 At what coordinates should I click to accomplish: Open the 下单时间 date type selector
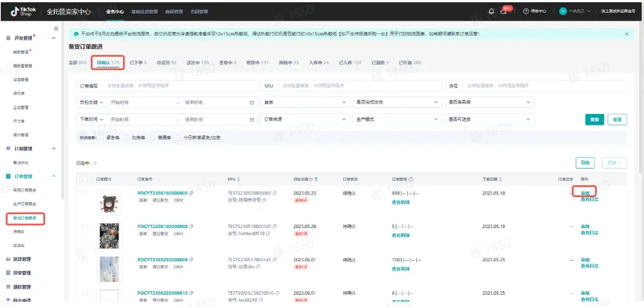[92, 119]
